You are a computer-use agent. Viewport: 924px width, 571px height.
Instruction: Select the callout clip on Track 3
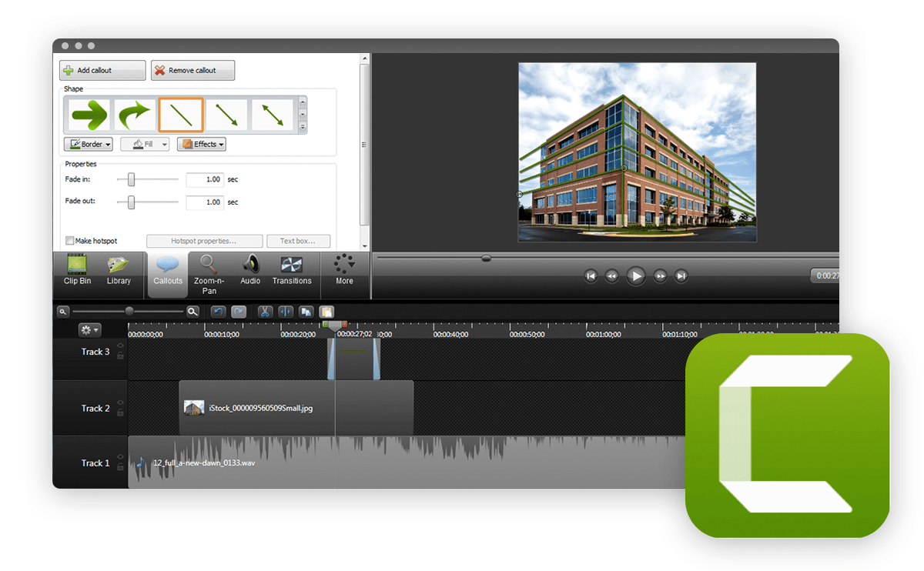click(x=354, y=359)
